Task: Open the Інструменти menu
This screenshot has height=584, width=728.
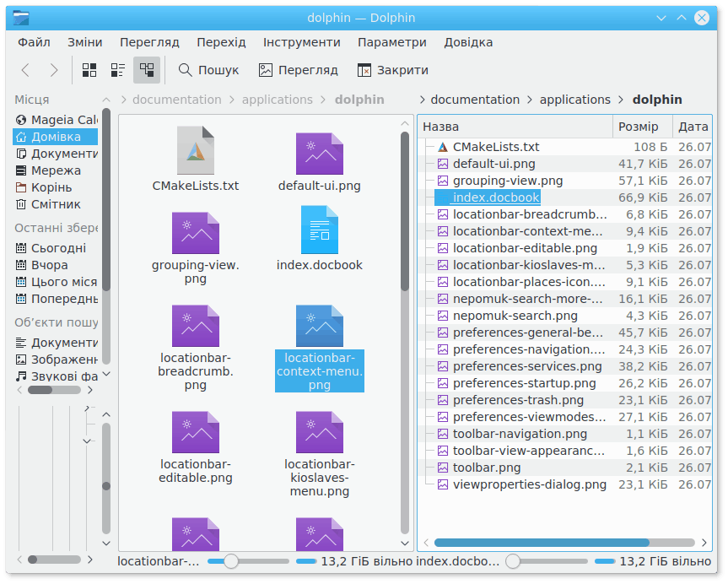Action: (301, 42)
